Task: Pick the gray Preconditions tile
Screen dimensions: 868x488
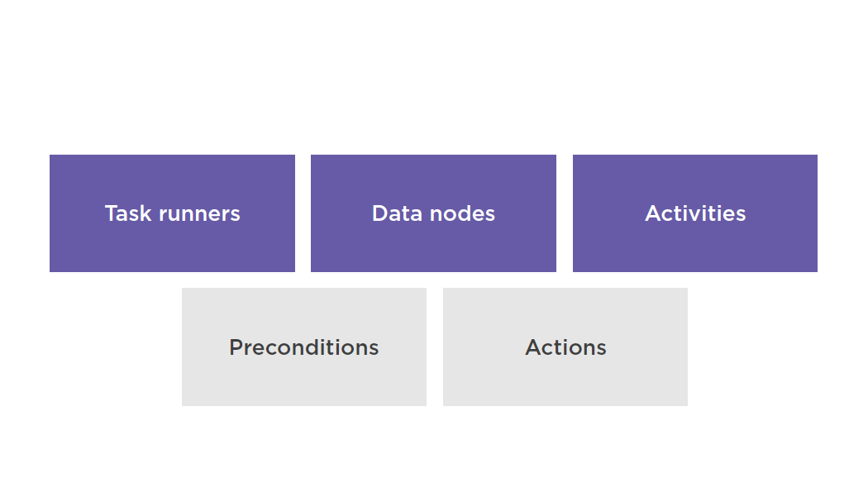Action: (304, 347)
